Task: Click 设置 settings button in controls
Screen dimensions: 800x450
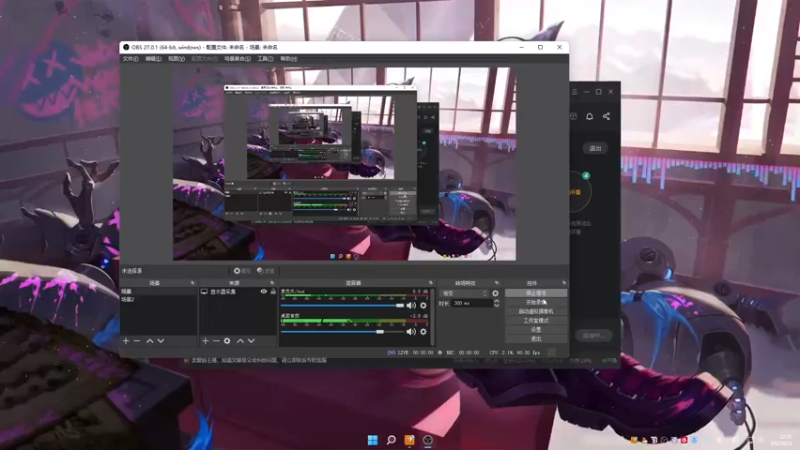Action: 536,330
